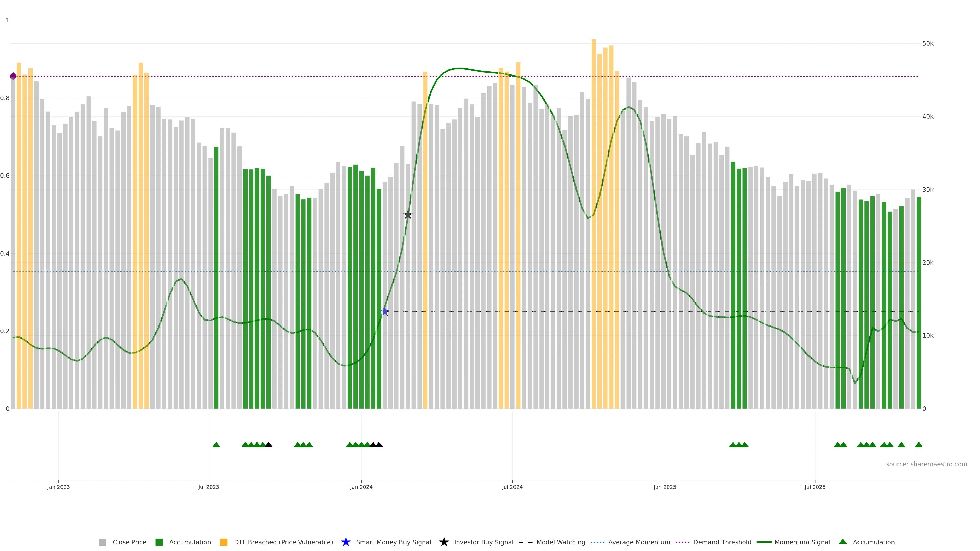
Task: Click the lone green accumulation triangle near Jul 2023
Action: 216,445
